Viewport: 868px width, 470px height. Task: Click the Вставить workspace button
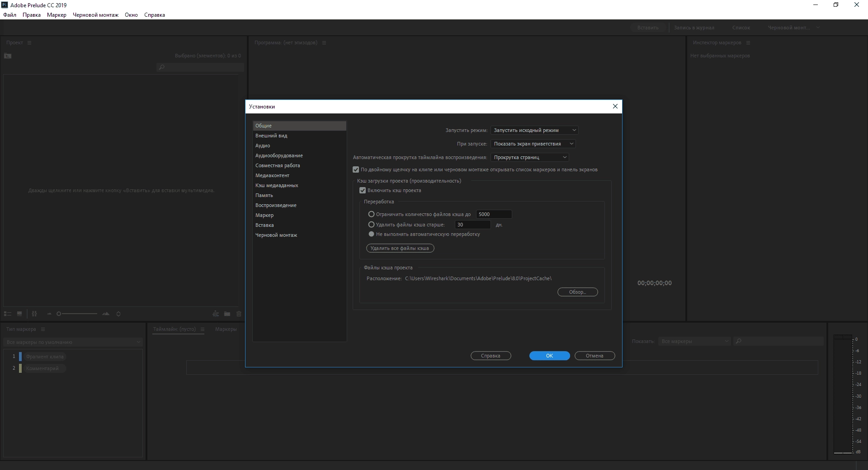(x=648, y=28)
